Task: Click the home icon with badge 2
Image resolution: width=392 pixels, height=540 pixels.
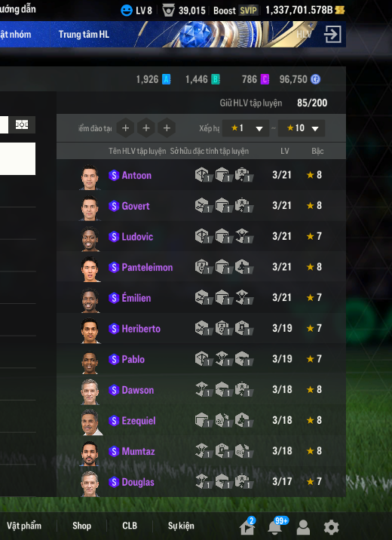Action: pos(247,527)
